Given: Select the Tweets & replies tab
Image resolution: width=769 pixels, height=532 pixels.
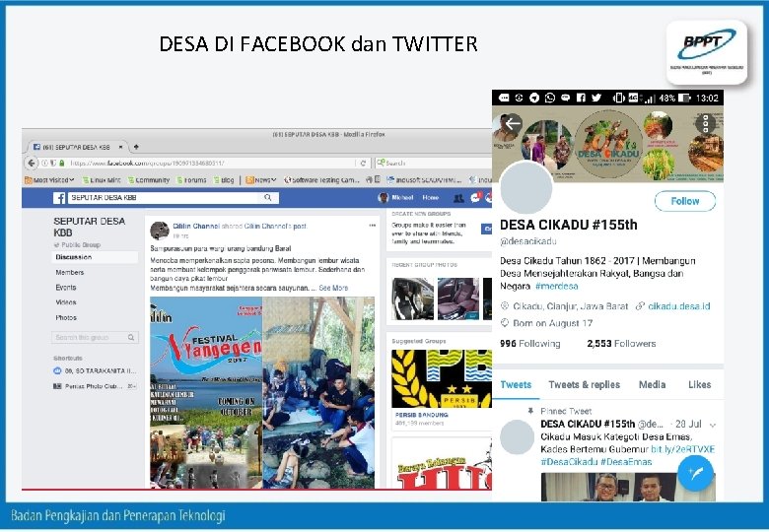Looking at the screenshot, I should pos(584,384).
